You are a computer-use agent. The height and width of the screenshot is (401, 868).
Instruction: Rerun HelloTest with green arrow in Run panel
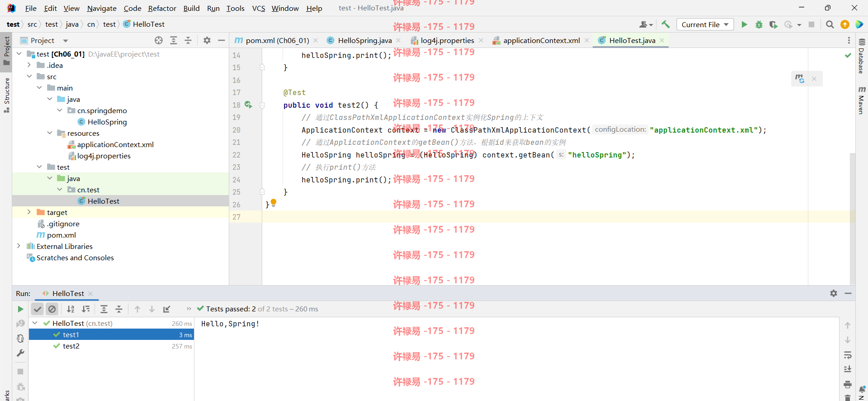tap(20, 309)
